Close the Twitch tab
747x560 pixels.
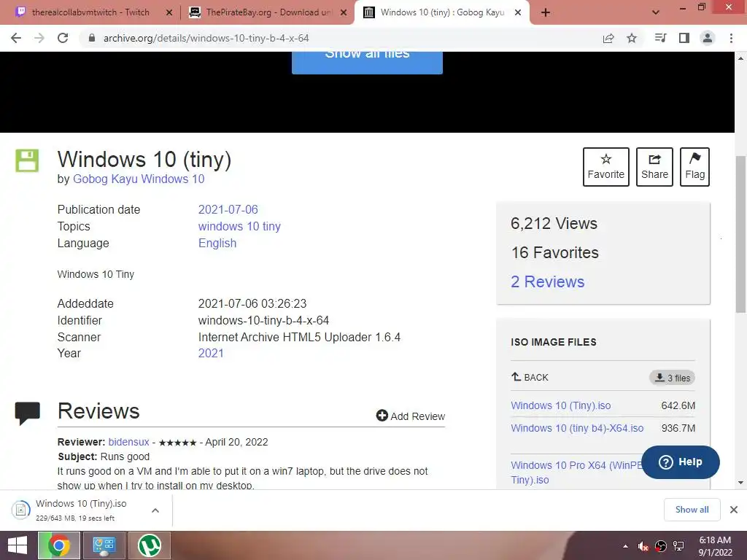tap(169, 12)
